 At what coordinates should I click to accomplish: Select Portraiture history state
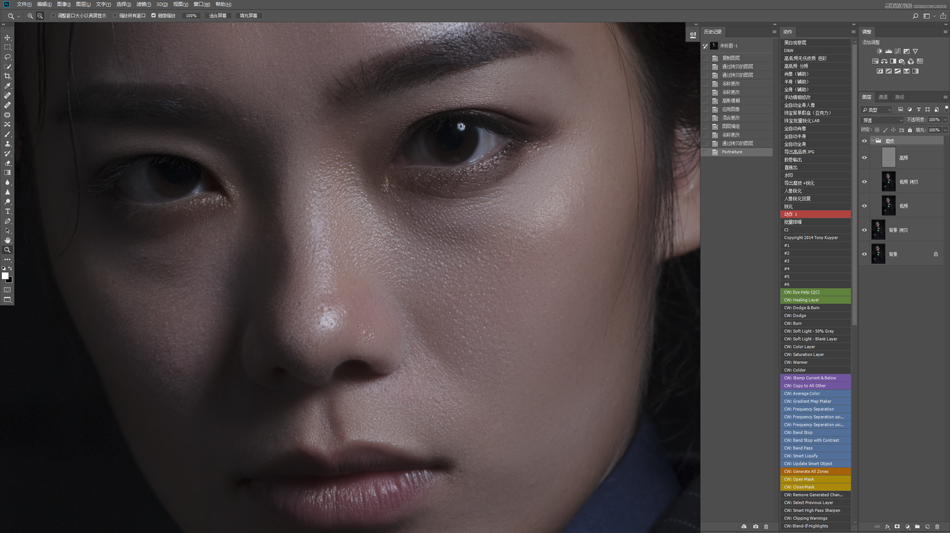tap(737, 152)
